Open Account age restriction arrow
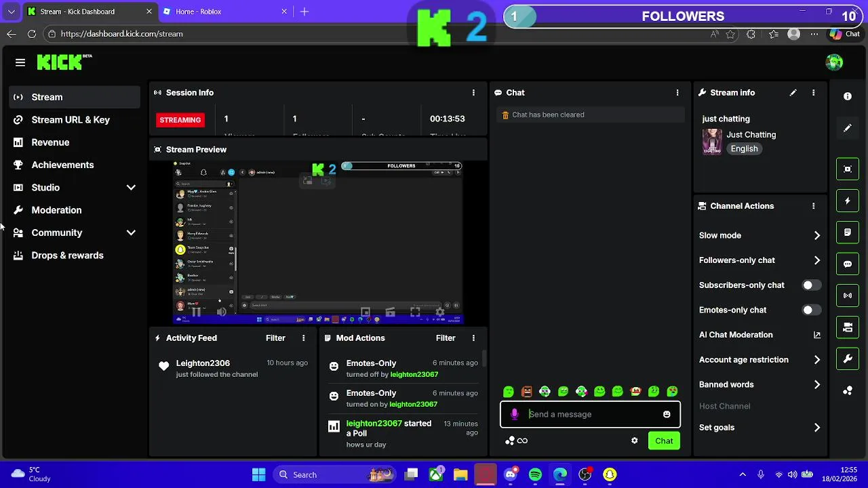Image resolution: width=868 pixels, height=488 pixels. pyautogui.click(x=816, y=360)
